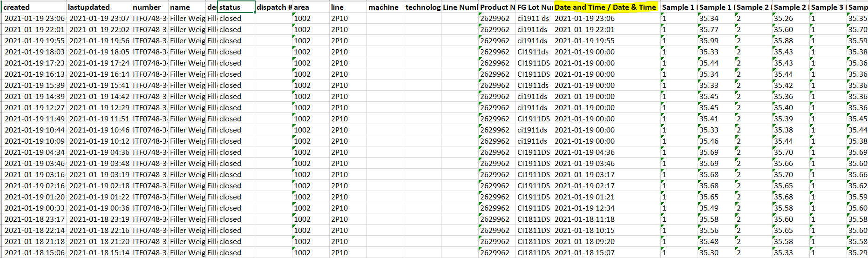
Task: Select the 'created' column header cell
Action: (34, 7)
